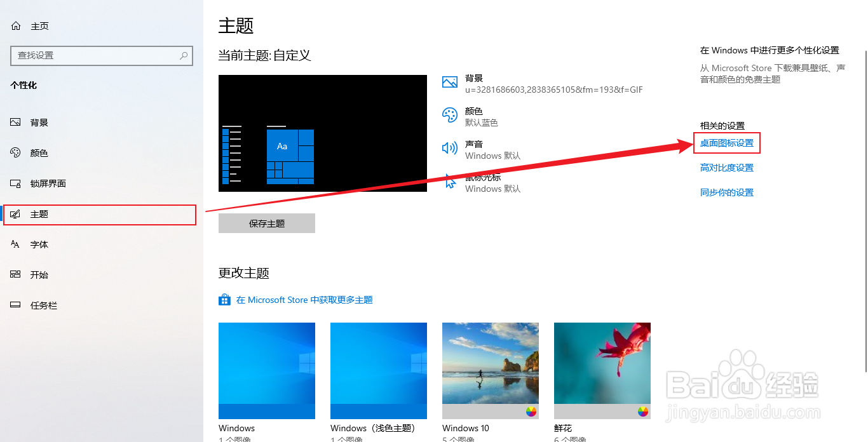The width and height of the screenshot is (868, 442).
Task: Click the u=3281686603 background file name
Action: coord(554,90)
